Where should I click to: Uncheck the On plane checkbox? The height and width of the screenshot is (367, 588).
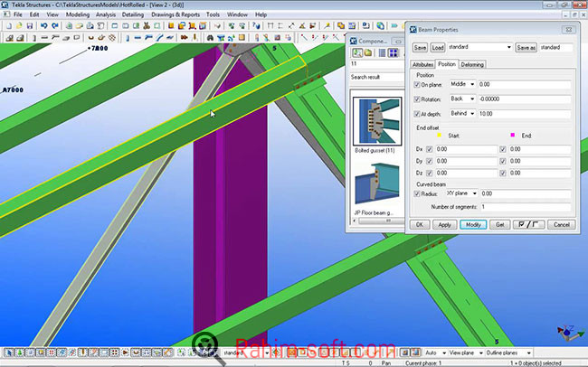[x=417, y=85]
